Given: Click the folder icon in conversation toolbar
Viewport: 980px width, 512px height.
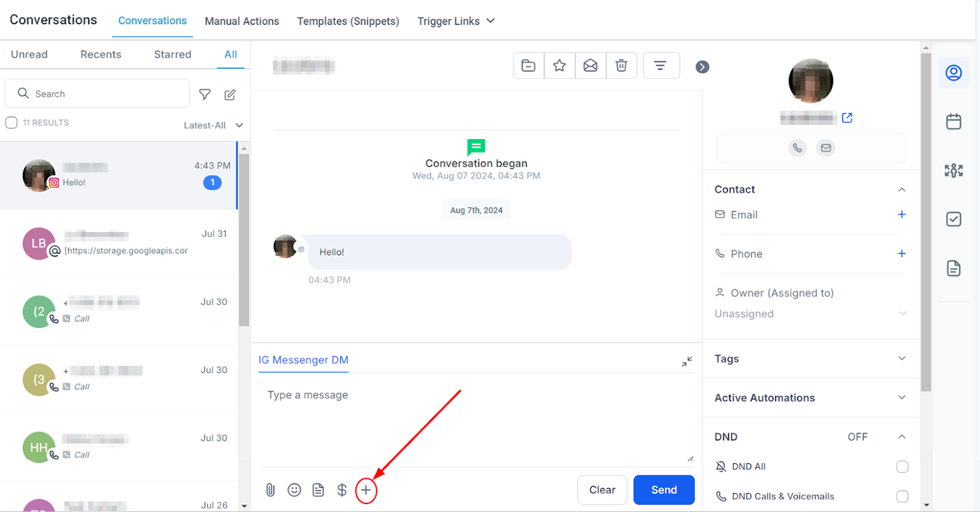Looking at the screenshot, I should click(x=529, y=66).
